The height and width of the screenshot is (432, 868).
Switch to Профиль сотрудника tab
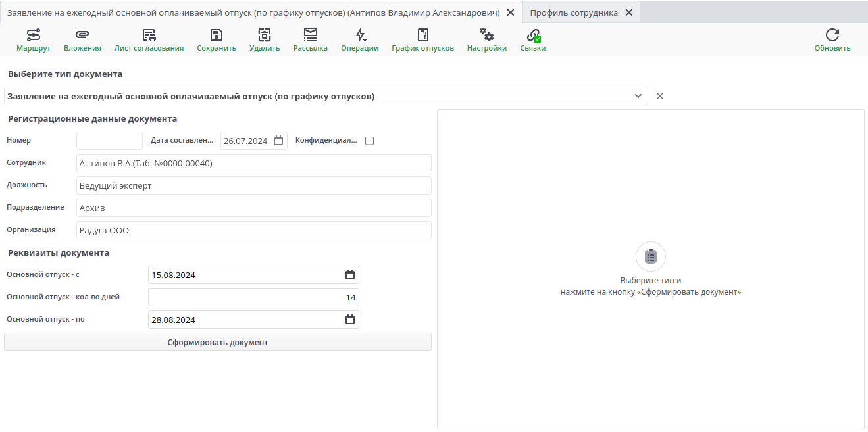573,12
